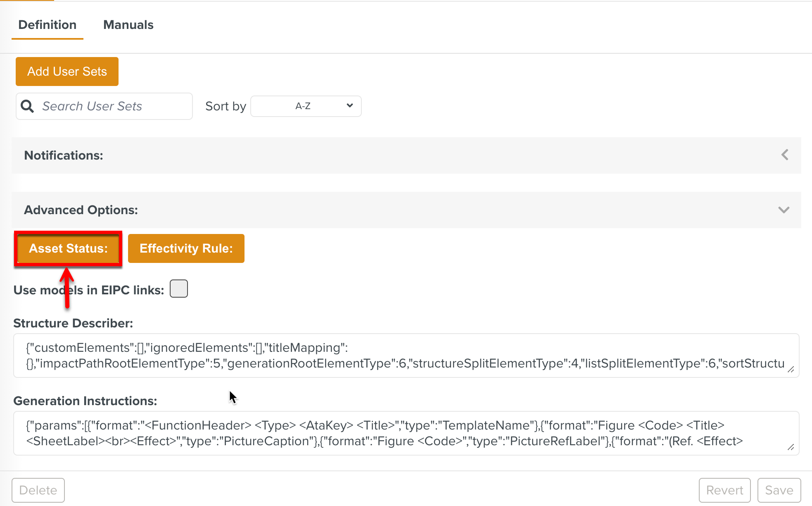Collapse the Advanced Options chevron

click(784, 210)
